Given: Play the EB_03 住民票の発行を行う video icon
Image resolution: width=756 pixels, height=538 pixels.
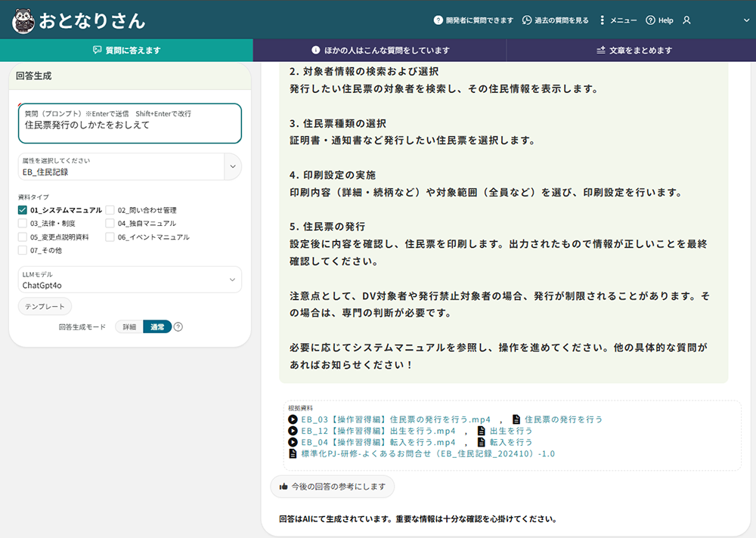Looking at the screenshot, I should (293, 420).
